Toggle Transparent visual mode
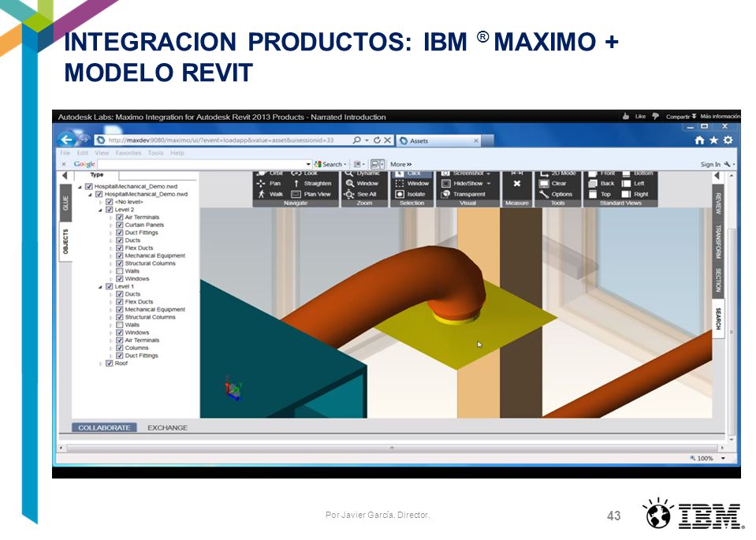 click(x=464, y=194)
